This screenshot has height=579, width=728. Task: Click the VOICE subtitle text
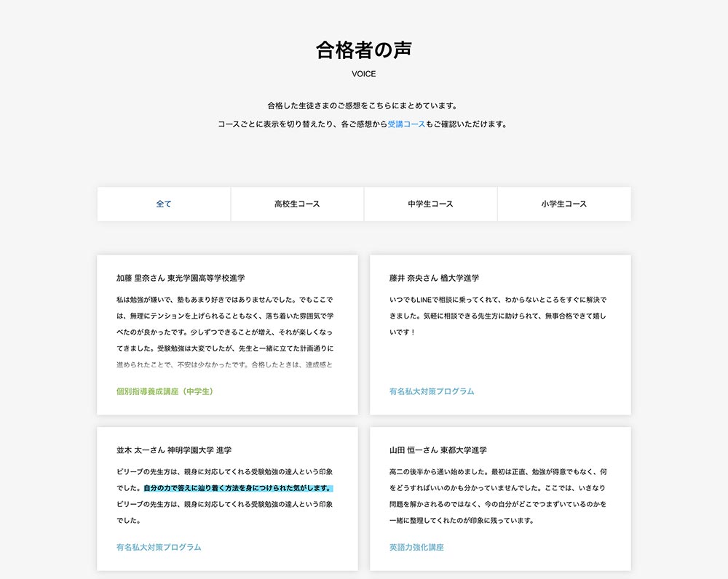364,74
